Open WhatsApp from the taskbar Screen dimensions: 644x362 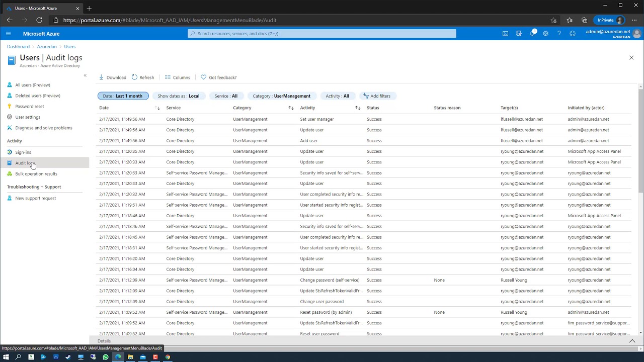pyautogui.click(x=106, y=357)
